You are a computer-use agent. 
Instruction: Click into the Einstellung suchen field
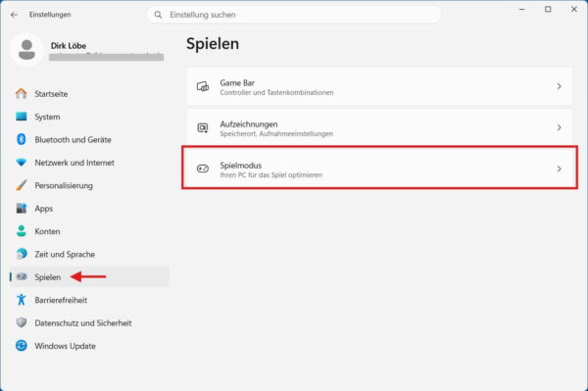[294, 15]
